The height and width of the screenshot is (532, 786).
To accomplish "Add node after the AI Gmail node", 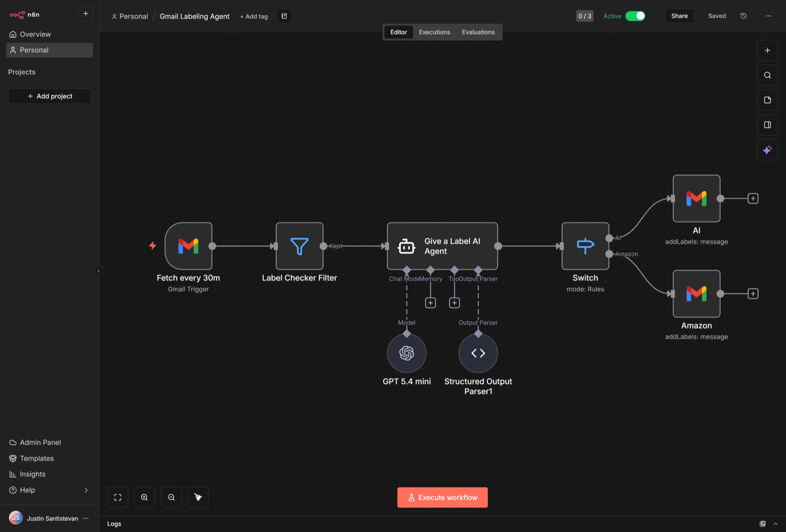I will tap(753, 198).
